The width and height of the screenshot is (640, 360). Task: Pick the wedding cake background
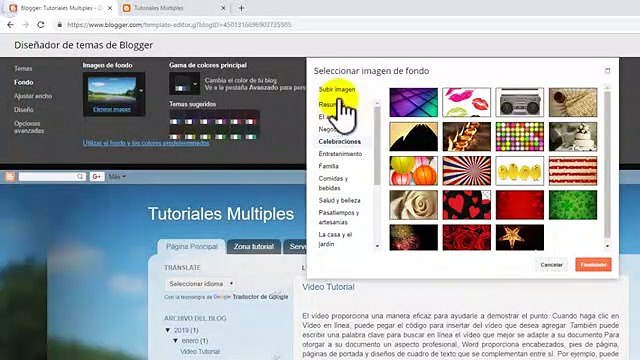pyautogui.click(x=573, y=137)
